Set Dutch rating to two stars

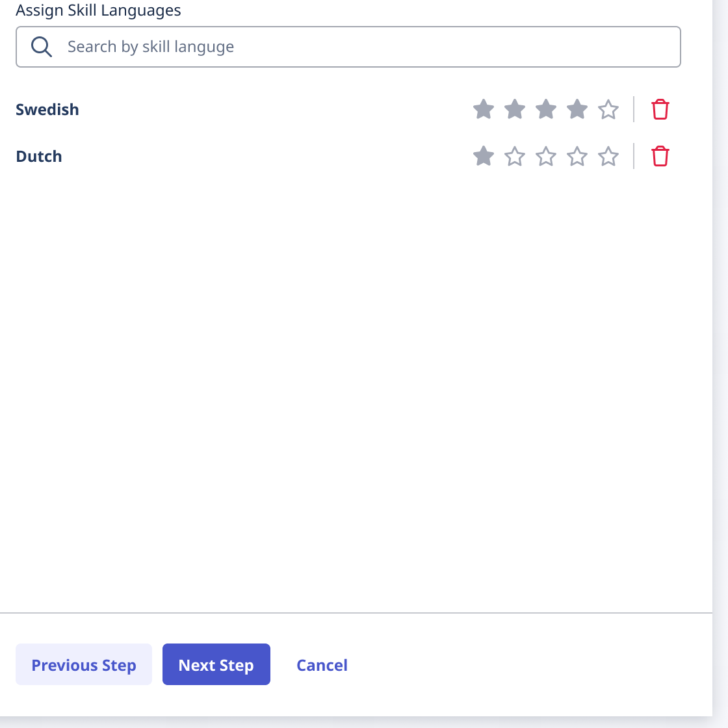pos(515,157)
